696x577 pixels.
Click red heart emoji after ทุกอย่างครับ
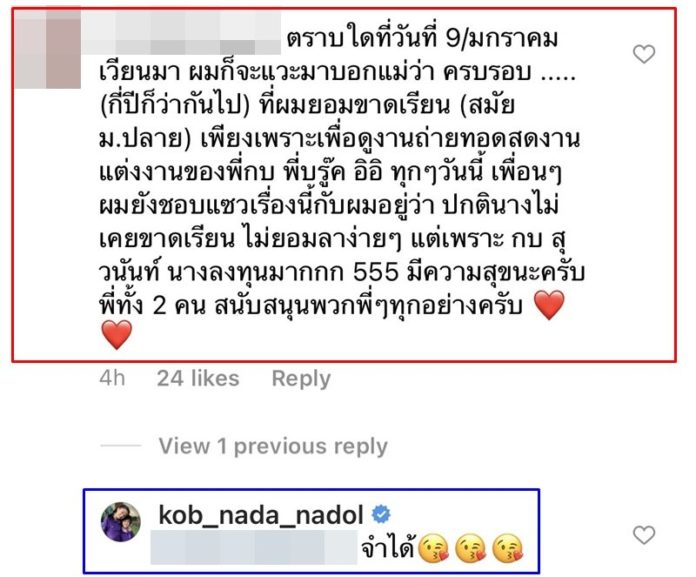coord(550,305)
